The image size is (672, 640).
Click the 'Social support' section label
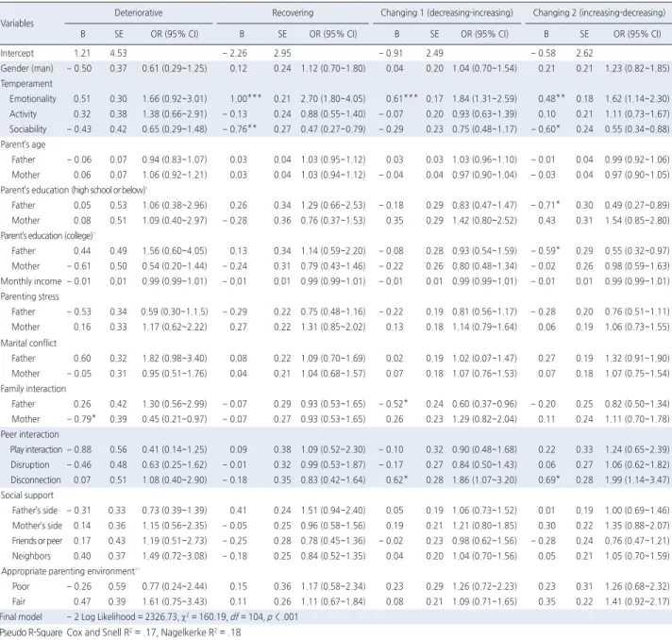[x=27, y=496]
